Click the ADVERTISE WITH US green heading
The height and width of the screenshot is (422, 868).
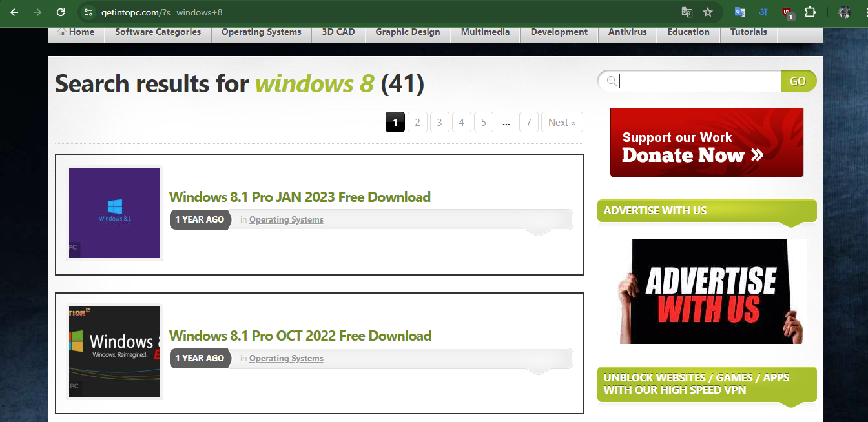click(707, 211)
